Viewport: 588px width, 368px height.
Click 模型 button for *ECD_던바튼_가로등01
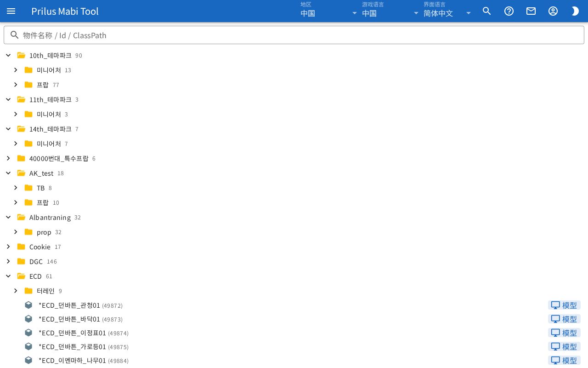click(x=564, y=346)
